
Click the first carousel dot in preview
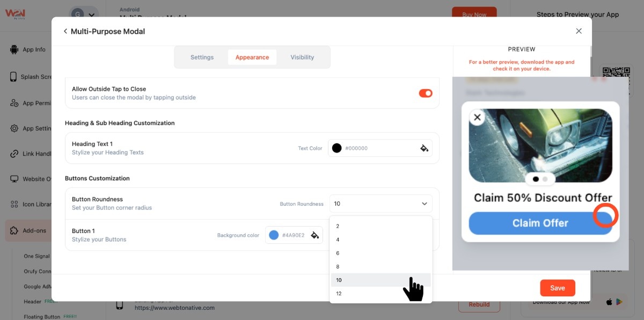[536, 179]
